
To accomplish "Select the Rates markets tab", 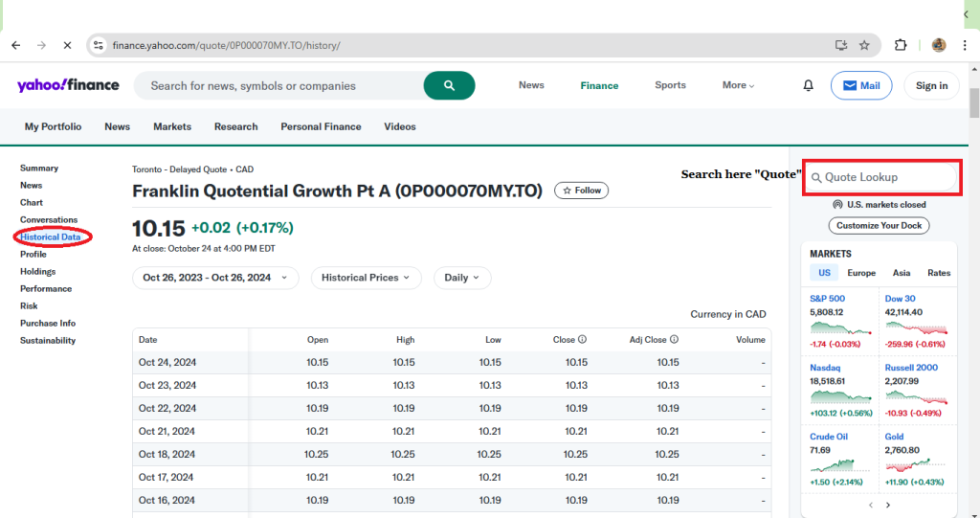I will pyautogui.click(x=939, y=273).
